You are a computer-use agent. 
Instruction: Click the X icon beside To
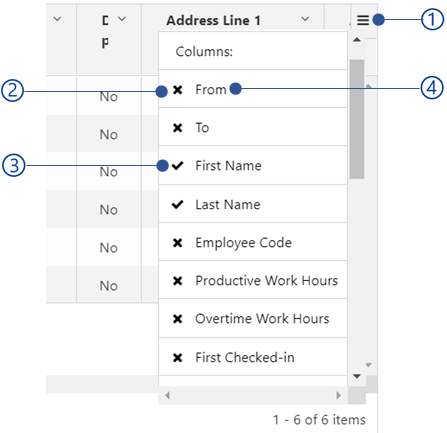178,128
